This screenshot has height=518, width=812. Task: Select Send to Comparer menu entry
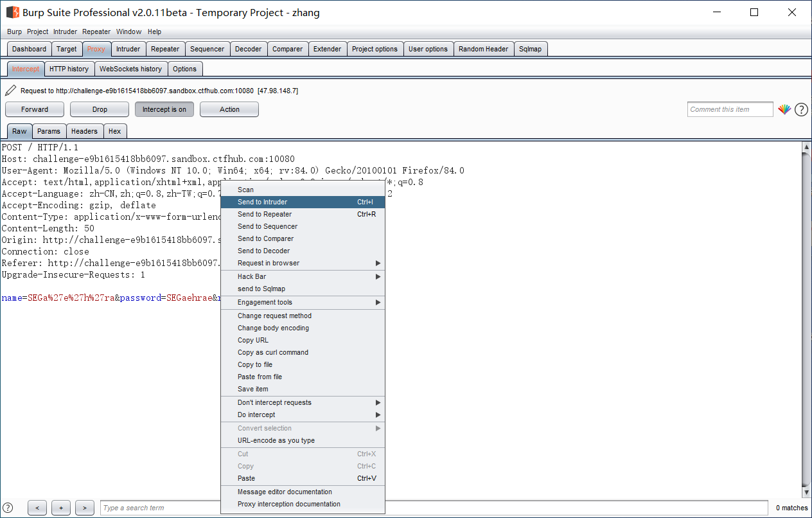point(303,238)
